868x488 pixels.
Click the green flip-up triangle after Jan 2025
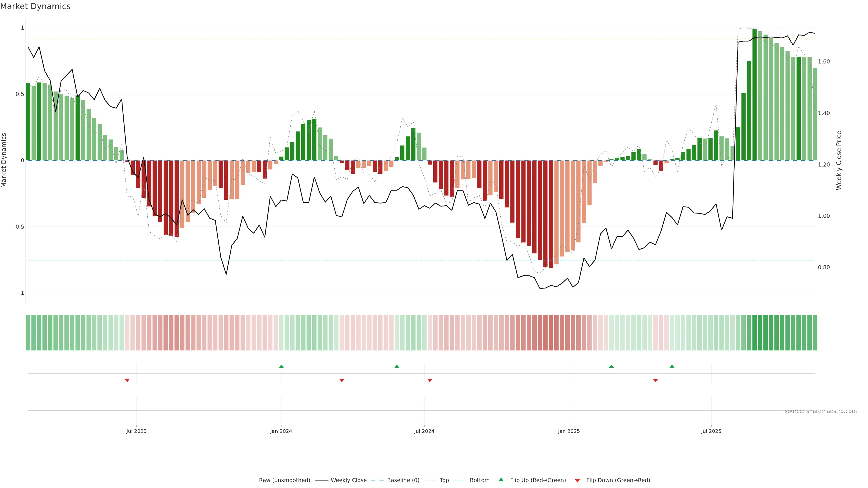pos(611,366)
